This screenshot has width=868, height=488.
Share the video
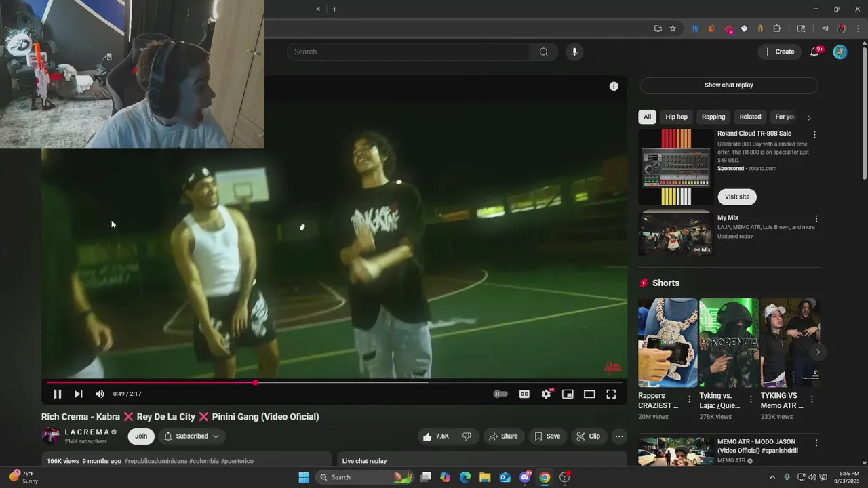[x=503, y=436]
